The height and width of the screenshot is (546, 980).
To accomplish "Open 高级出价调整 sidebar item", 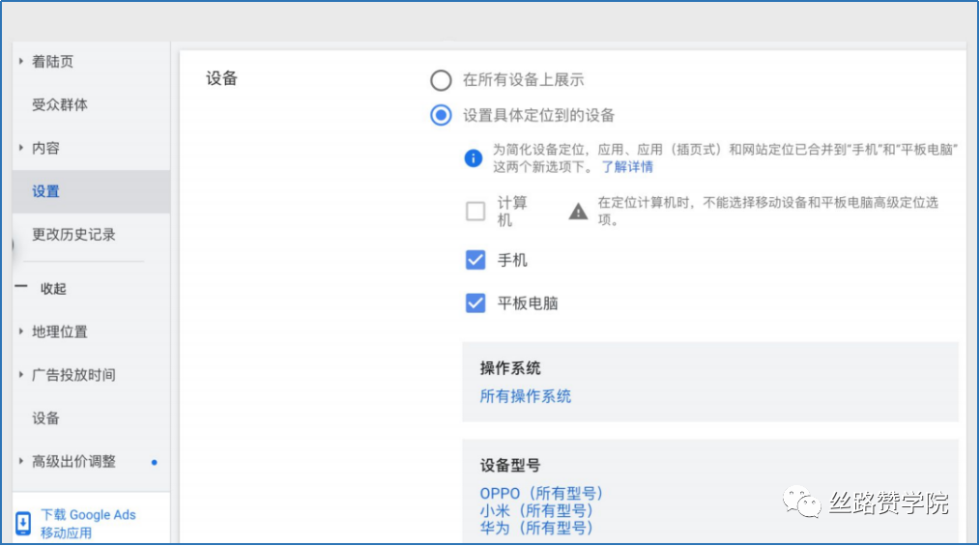I will pos(73,462).
